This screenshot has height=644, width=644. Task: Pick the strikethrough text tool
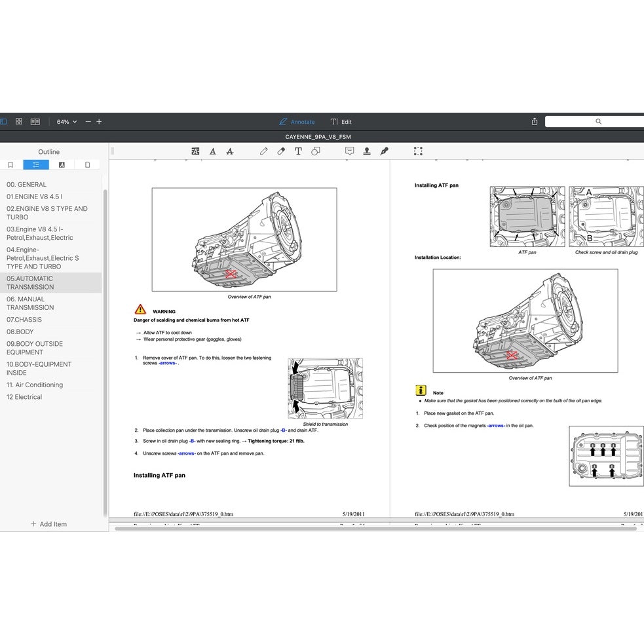229,151
